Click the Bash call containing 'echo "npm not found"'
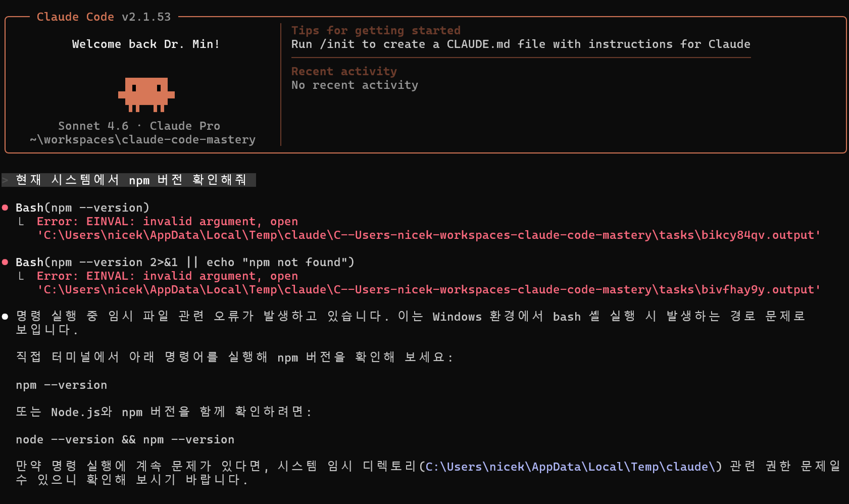 click(x=185, y=262)
